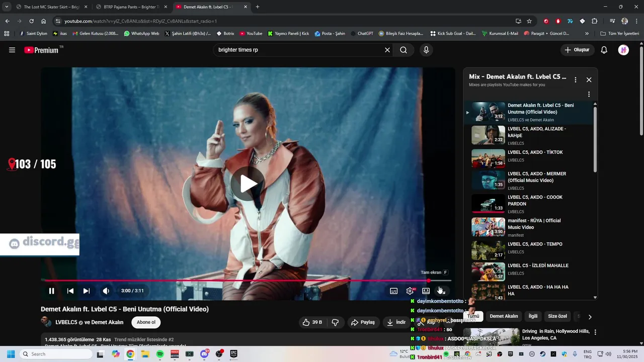Switch to theater mode view
Viewport: 644px width, 362px height.
tap(426, 291)
